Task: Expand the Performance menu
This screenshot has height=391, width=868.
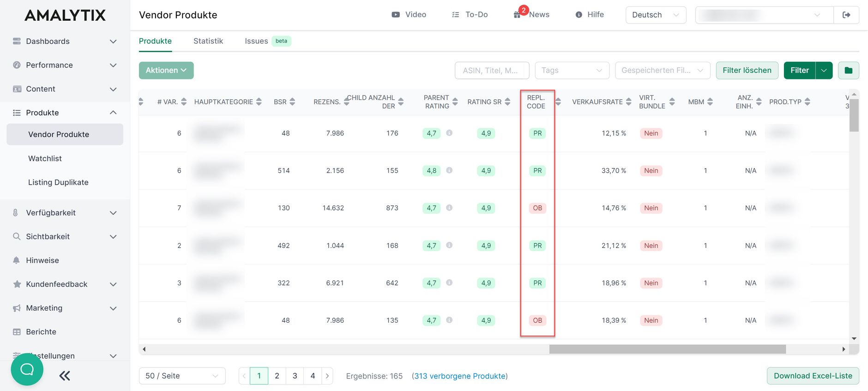Action: (x=113, y=65)
